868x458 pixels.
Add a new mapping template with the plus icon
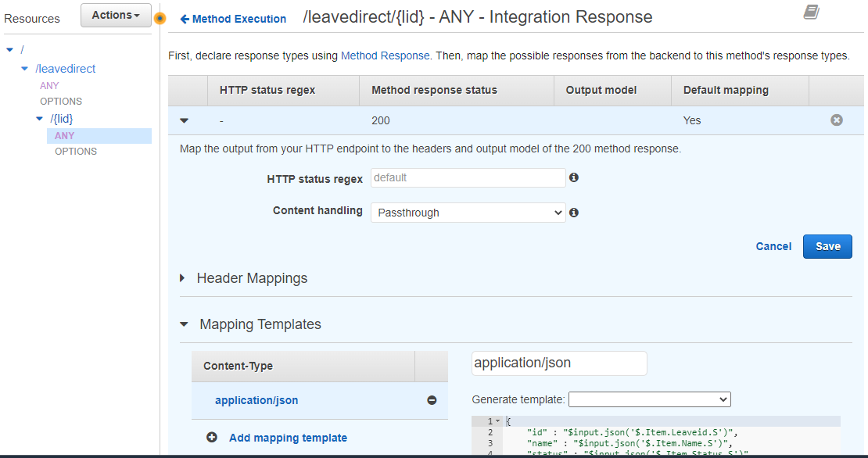(212, 438)
